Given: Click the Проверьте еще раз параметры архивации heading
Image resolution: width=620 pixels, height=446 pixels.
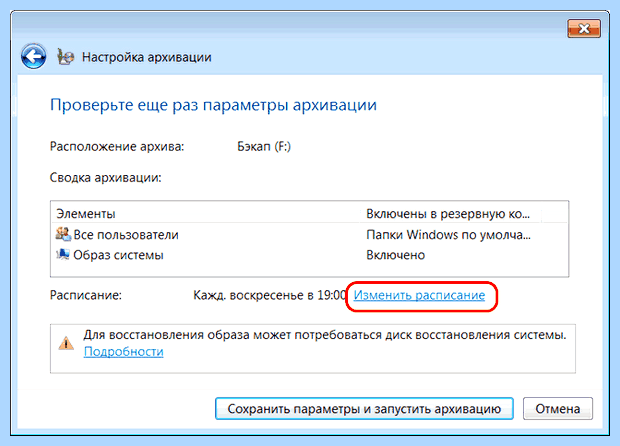Looking at the screenshot, I should pyautogui.click(x=213, y=105).
